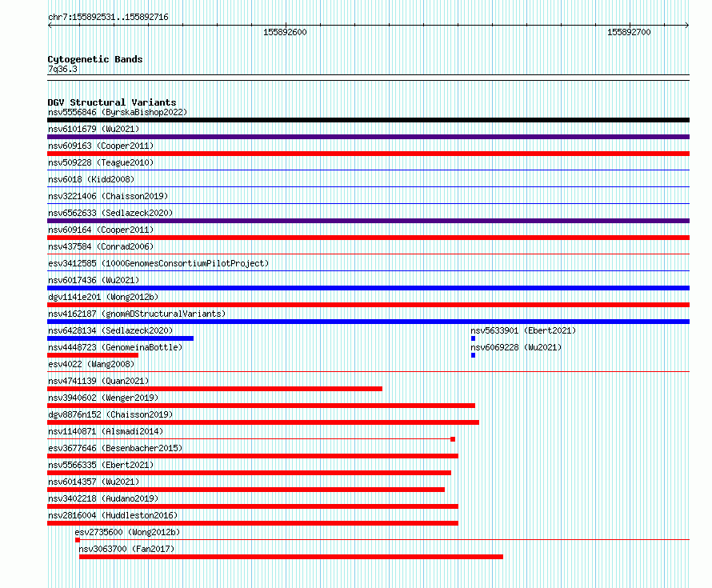Click the red bar under nsv3402218
The image size is (712, 588).
coord(253,506)
